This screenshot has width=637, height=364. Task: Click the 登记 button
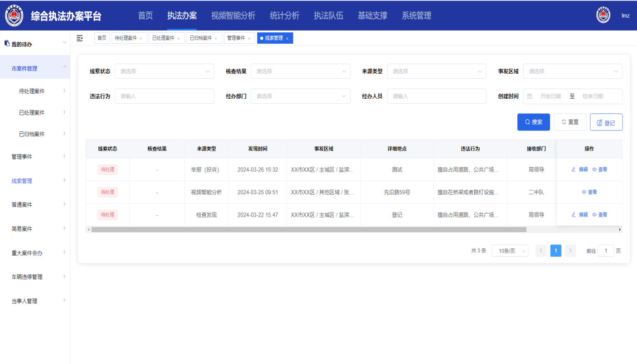click(606, 122)
